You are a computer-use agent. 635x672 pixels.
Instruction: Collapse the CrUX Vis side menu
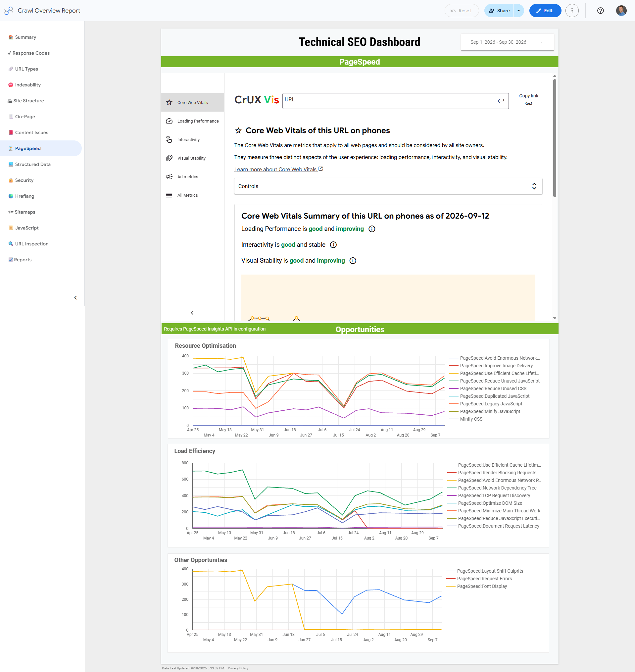coord(192,312)
